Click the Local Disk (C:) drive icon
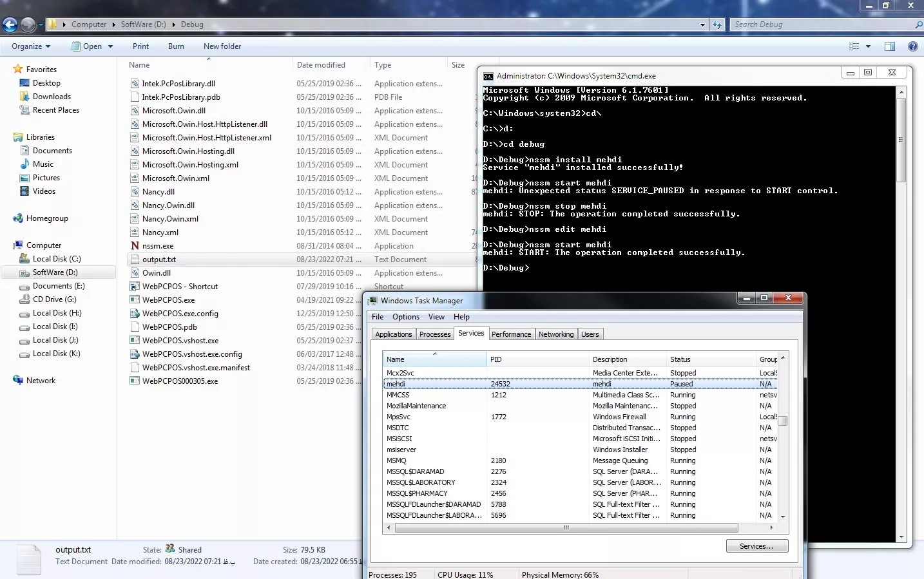 point(24,258)
